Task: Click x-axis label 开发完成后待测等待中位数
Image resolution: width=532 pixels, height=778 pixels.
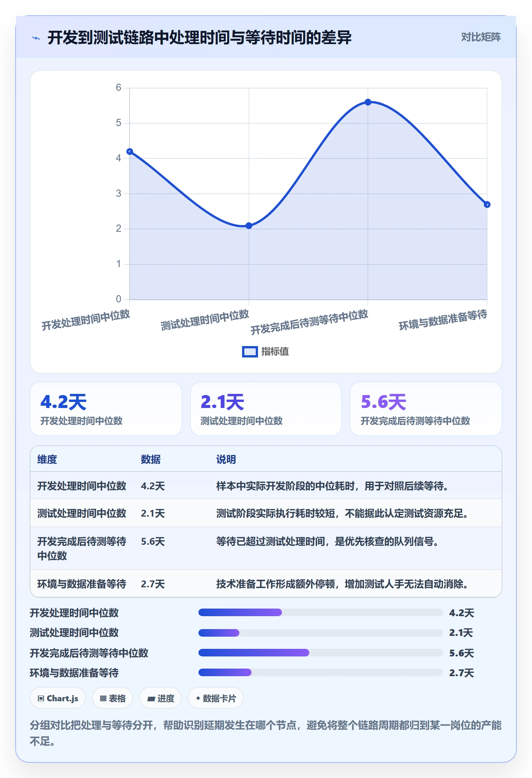Action: click(309, 322)
